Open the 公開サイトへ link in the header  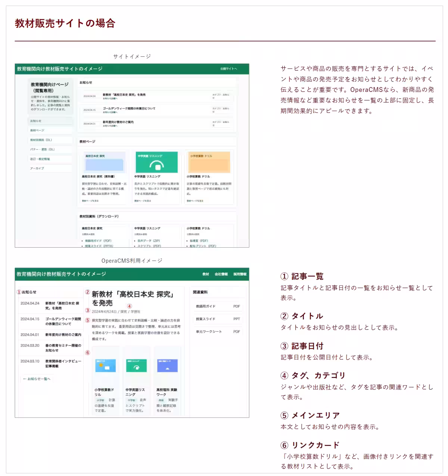coord(228,69)
